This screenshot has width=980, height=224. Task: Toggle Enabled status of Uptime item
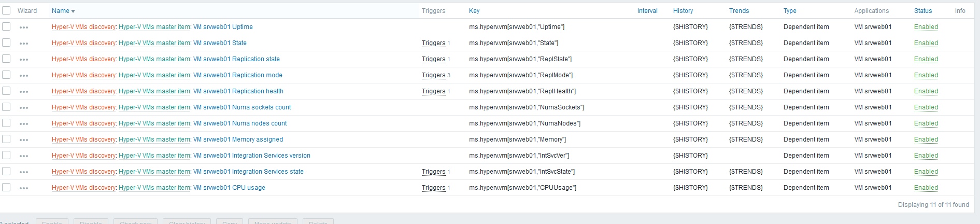tap(926, 27)
